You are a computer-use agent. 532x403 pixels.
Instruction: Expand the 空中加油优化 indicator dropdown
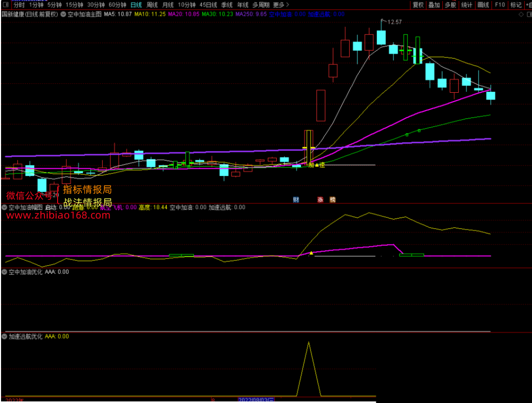[4, 271]
